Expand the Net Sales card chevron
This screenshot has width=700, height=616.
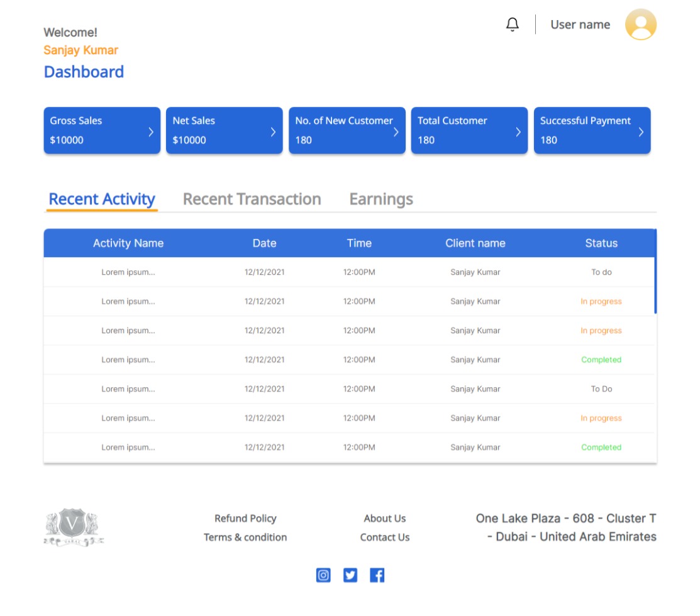pos(273,131)
